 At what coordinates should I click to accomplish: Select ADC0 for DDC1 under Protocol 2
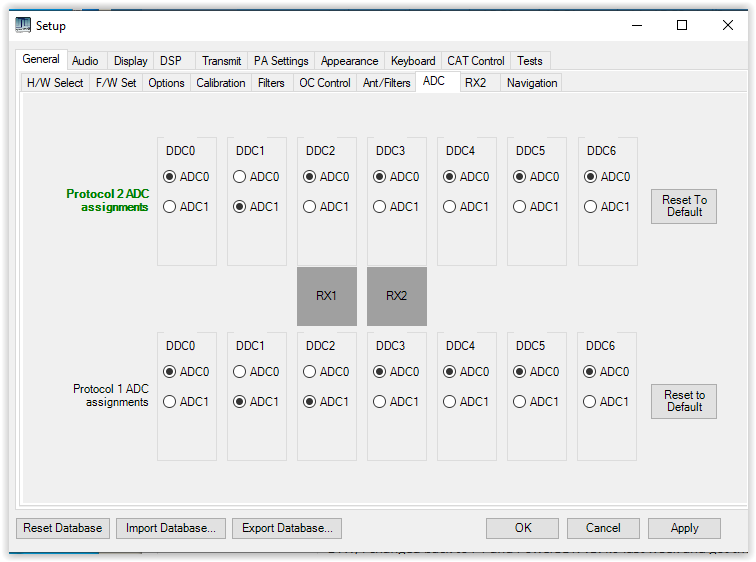tap(240, 177)
